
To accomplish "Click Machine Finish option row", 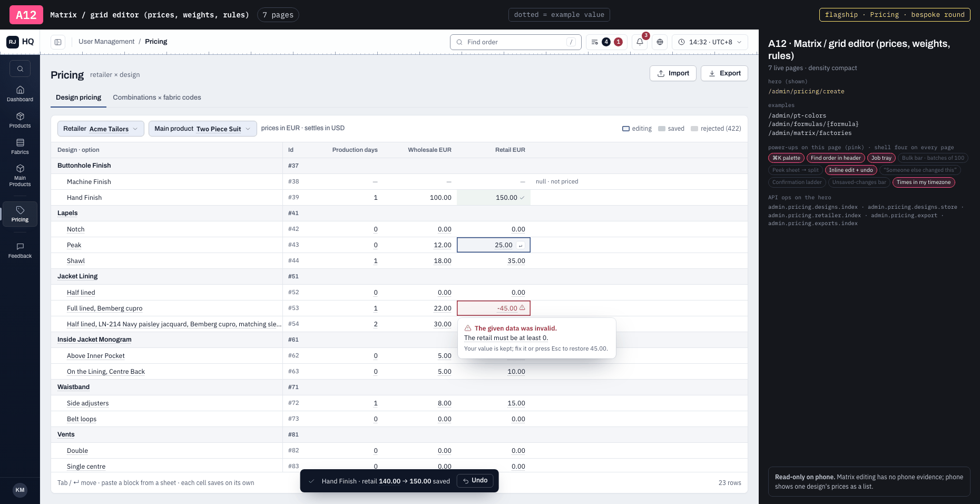I will (399, 181).
